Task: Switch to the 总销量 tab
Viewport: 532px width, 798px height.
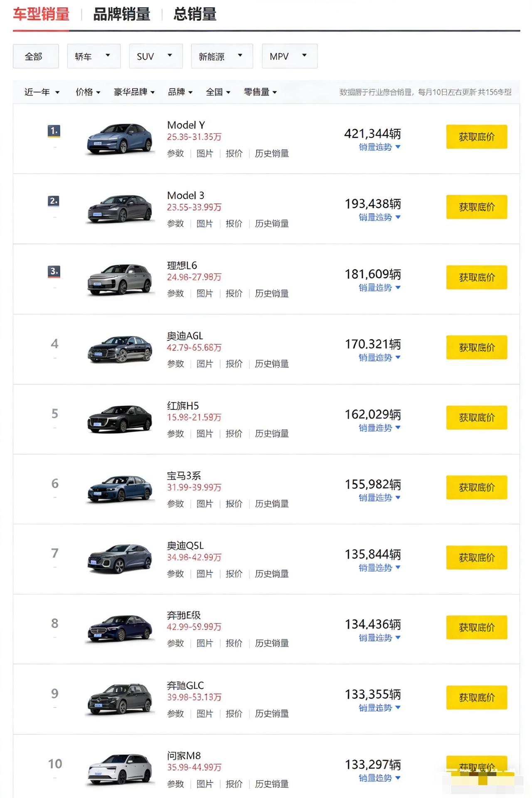Action: 195,15
